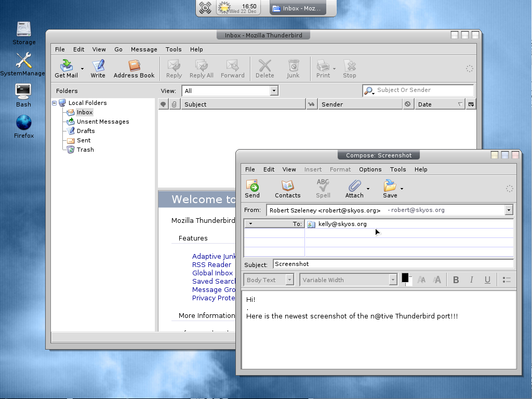
Task: Click the larger font size icon
Action: [x=437, y=280]
